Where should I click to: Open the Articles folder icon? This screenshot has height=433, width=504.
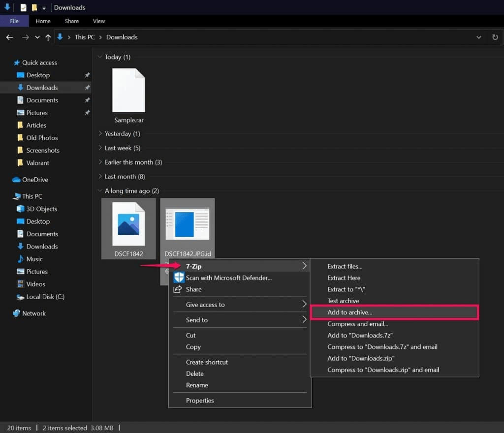(x=20, y=125)
